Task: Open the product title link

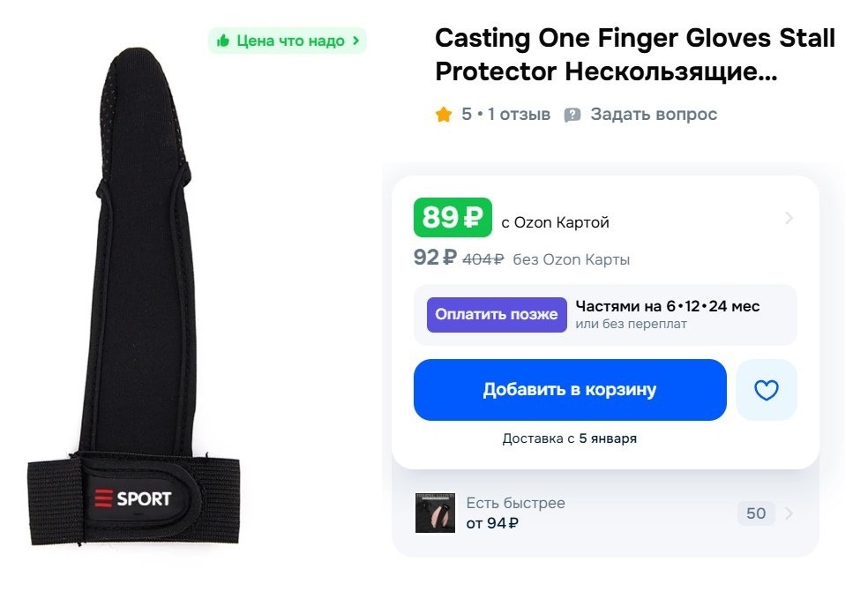Action: (635, 55)
